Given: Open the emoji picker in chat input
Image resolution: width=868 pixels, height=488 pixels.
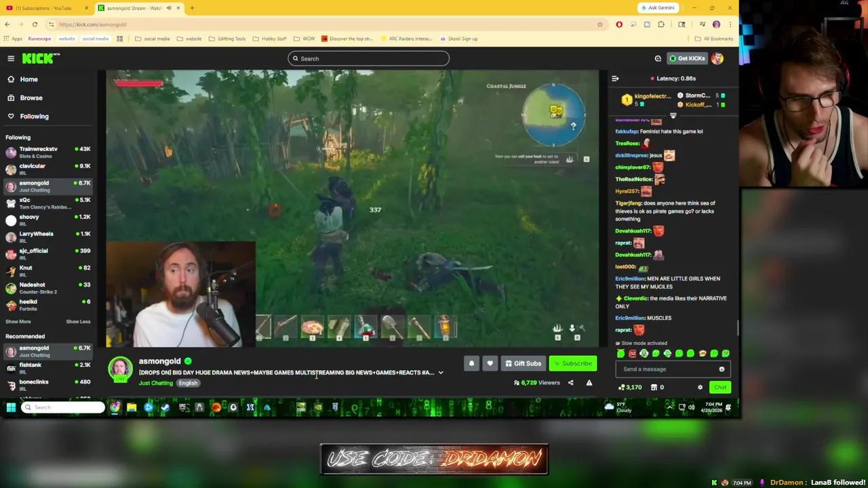Looking at the screenshot, I should point(722,369).
